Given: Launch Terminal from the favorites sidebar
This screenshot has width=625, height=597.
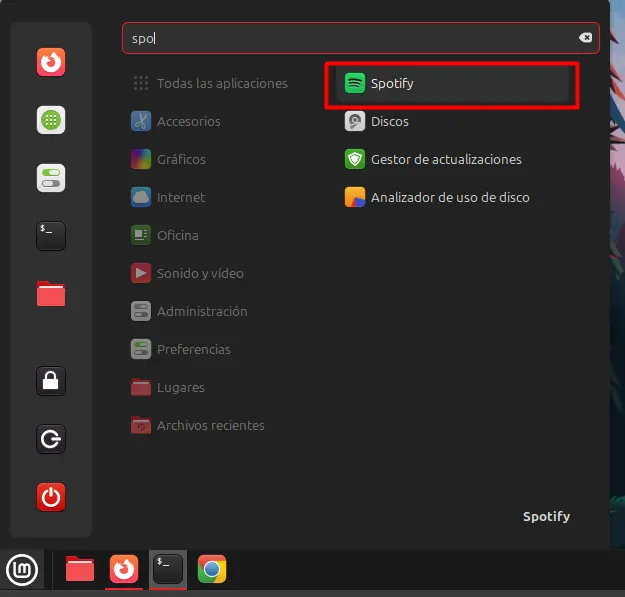Looking at the screenshot, I should (51, 236).
